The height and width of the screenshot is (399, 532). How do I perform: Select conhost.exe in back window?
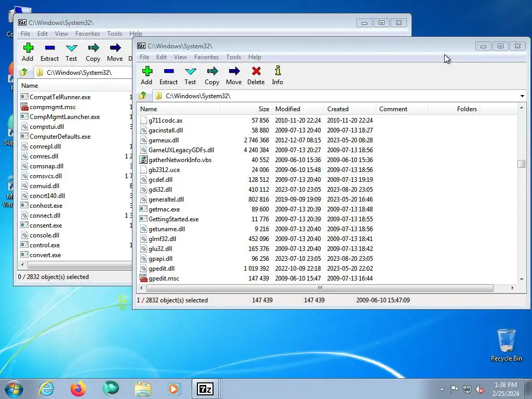pos(46,206)
